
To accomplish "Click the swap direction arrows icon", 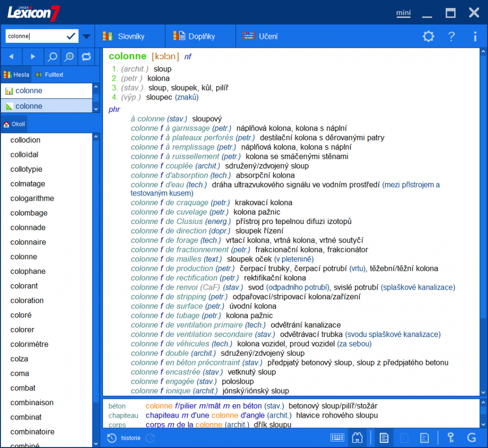I will point(86,56).
